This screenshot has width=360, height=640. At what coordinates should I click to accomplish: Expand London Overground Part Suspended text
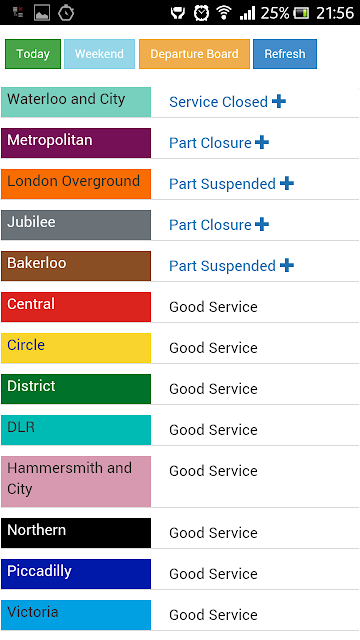pyautogui.click(x=222, y=184)
